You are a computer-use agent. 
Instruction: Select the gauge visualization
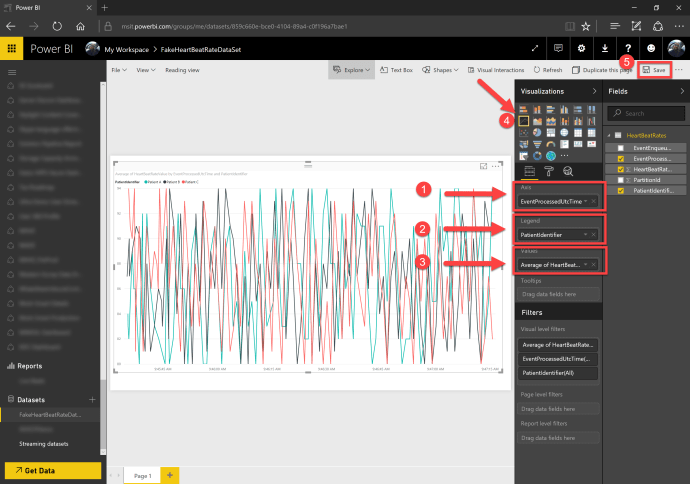click(x=551, y=144)
